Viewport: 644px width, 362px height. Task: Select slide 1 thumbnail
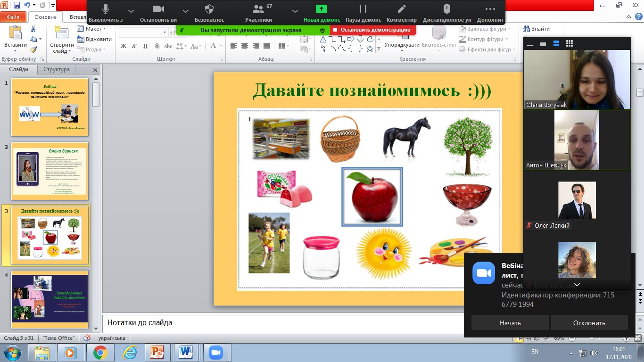[50, 107]
